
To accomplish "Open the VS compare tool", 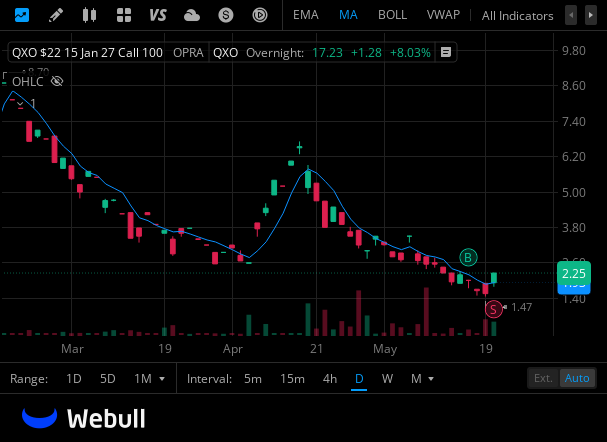I will (158, 15).
